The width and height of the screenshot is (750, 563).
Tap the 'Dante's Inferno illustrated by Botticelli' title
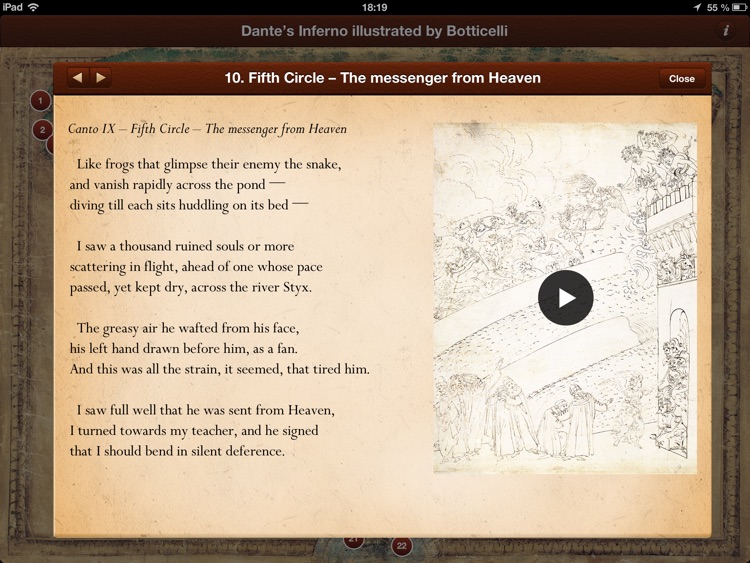pyautogui.click(x=374, y=31)
